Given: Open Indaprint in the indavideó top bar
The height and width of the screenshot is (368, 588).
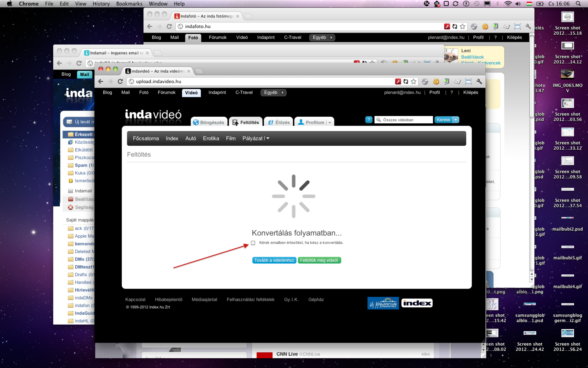Looking at the screenshot, I should point(217,93).
